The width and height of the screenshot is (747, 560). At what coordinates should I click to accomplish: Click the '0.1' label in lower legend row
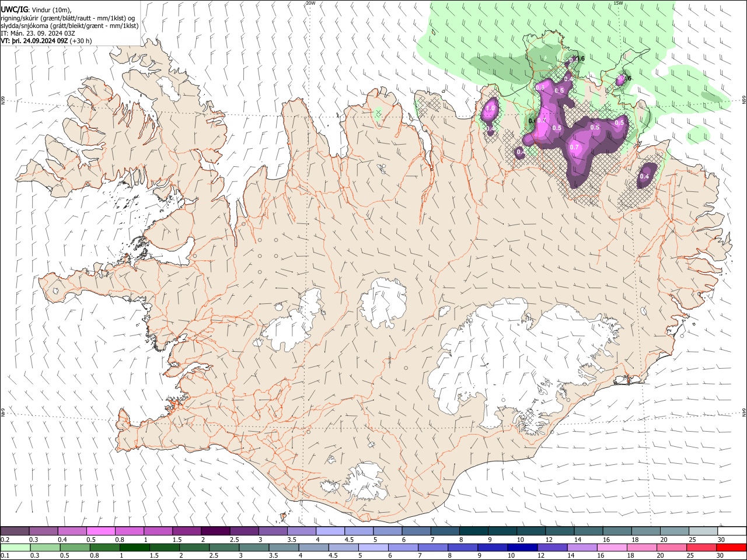(x=5, y=555)
